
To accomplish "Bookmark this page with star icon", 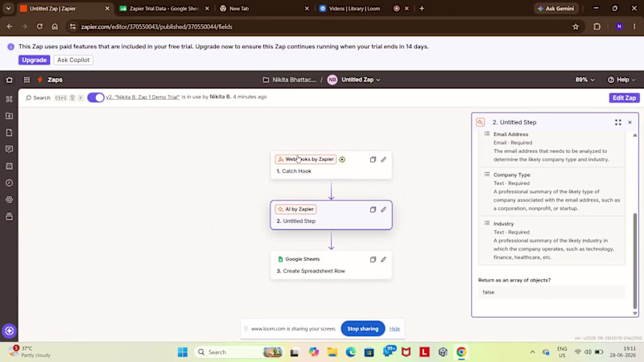I will (576, 27).
